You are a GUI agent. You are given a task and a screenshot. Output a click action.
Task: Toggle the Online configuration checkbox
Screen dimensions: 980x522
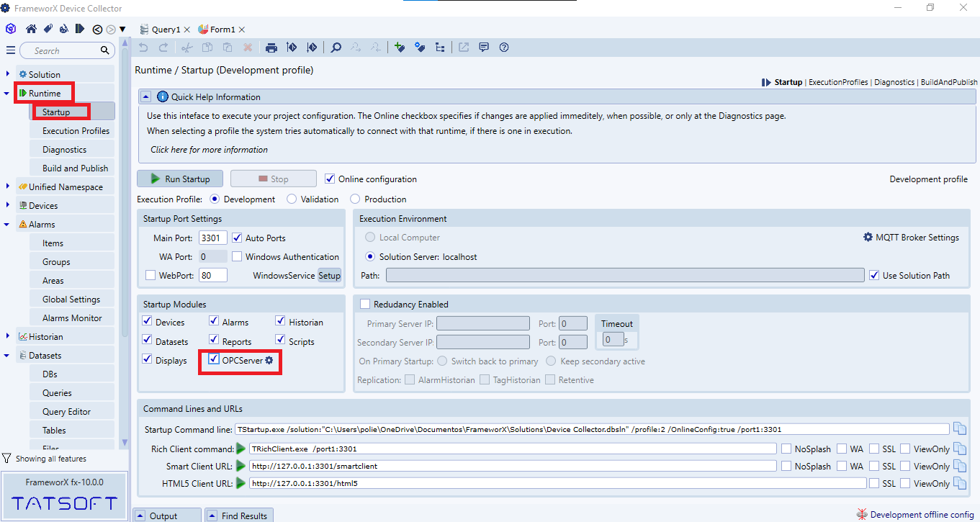click(331, 179)
